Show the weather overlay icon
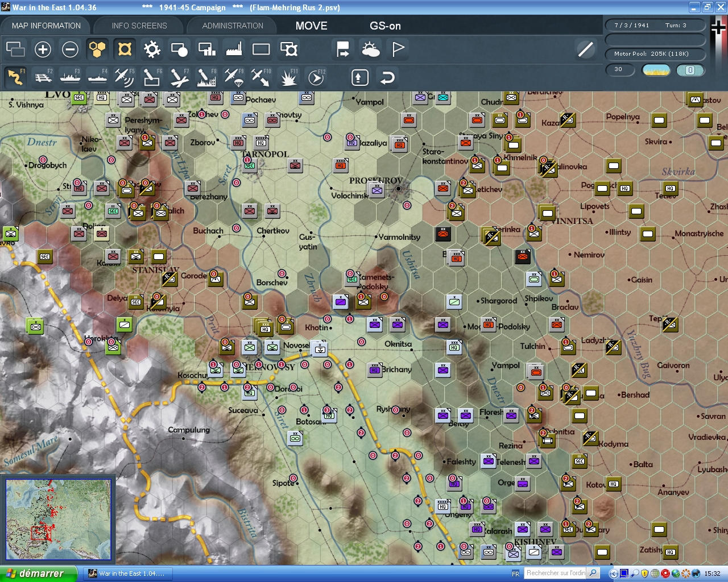The height and width of the screenshot is (582, 728). click(370, 49)
